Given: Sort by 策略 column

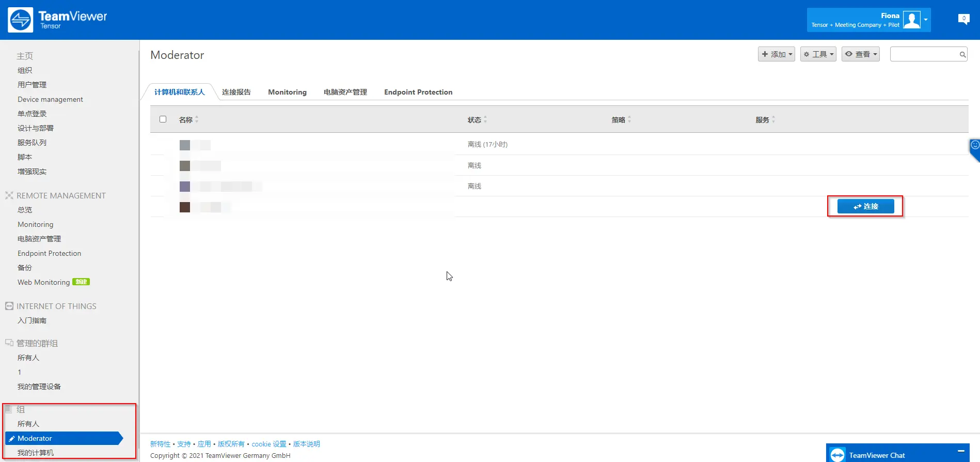Looking at the screenshot, I should coord(621,120).
